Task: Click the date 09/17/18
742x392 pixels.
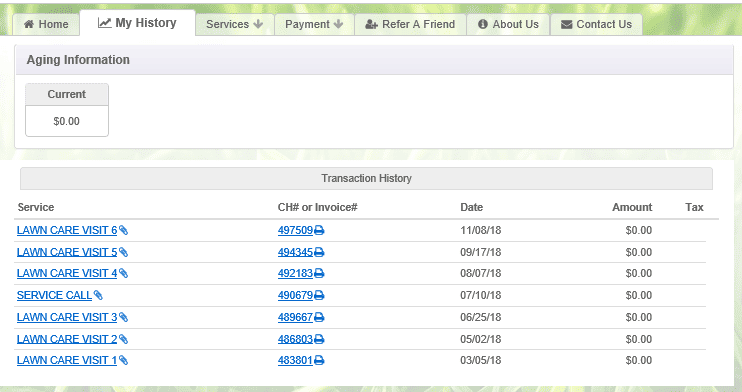Action: 480,252
